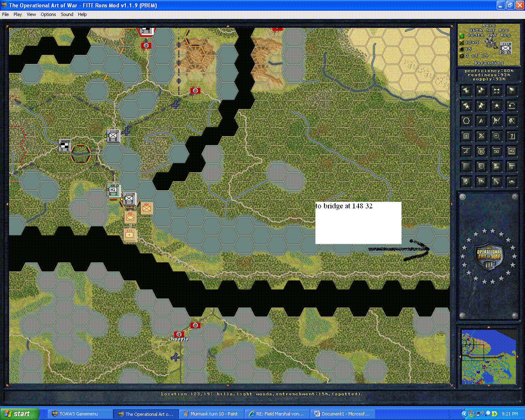
Task: Click the tan enemy infantry counter on the map
Action: coord(147,208)
